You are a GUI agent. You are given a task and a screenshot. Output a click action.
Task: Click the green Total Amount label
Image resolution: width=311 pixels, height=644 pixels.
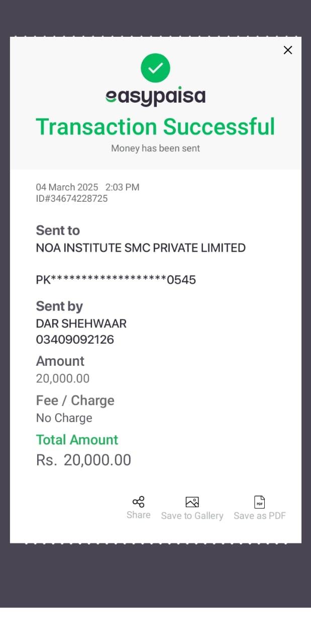[77, 440]
